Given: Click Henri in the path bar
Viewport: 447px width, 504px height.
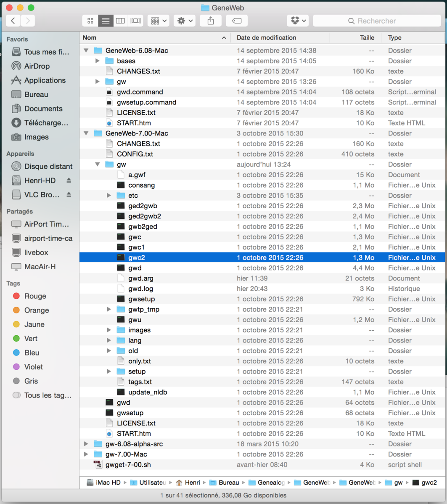Looking at the screenshot, I should pos(188,483).
